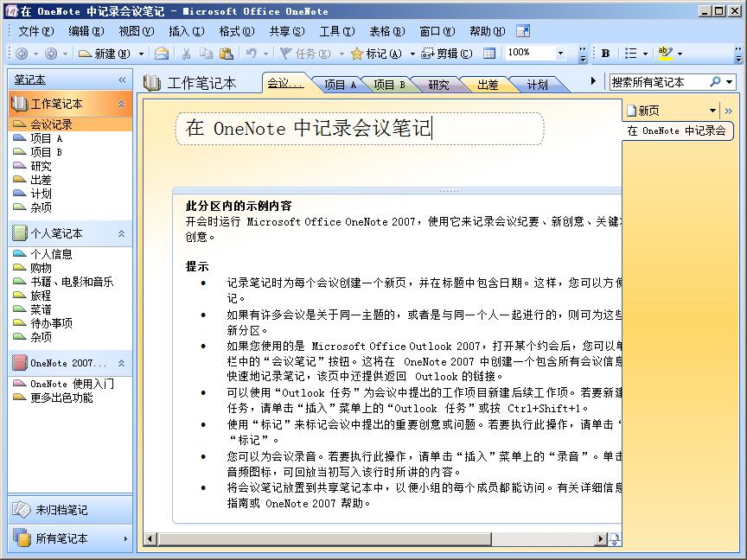Open the 标记 tag dropdown arrow

coord(412,54)
